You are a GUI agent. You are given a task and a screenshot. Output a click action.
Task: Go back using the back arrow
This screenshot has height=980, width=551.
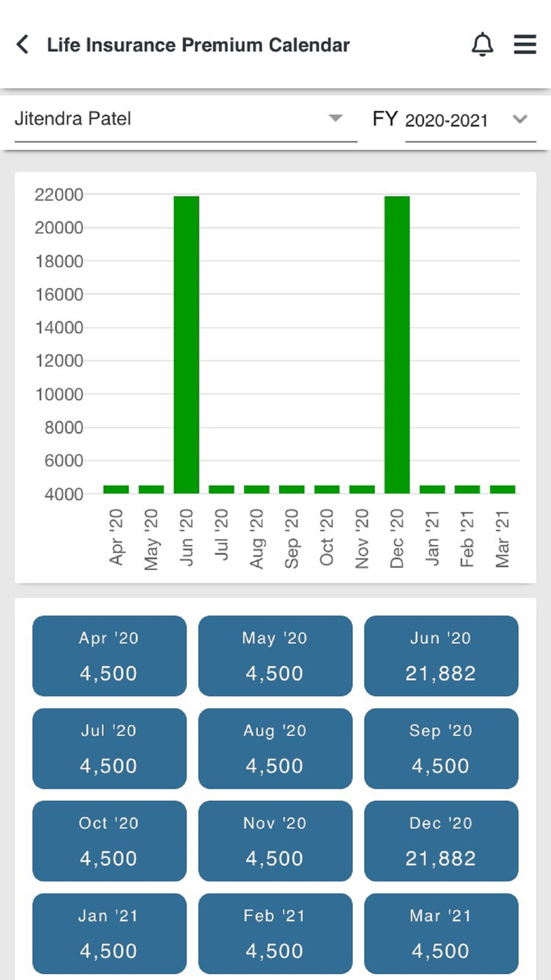click(x=23, y=45)
